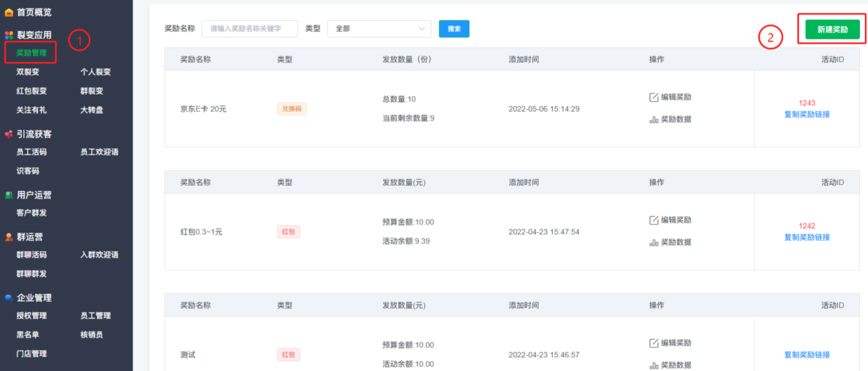
Task: Click 编辑奖励 for 红包0.3~1元
Action: (x=676, y=220)
